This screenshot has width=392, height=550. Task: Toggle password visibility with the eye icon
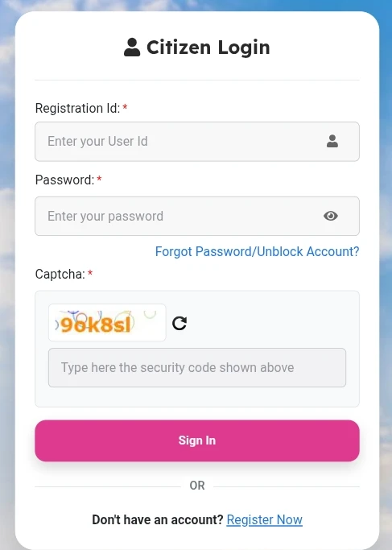[x=331, y=216]
